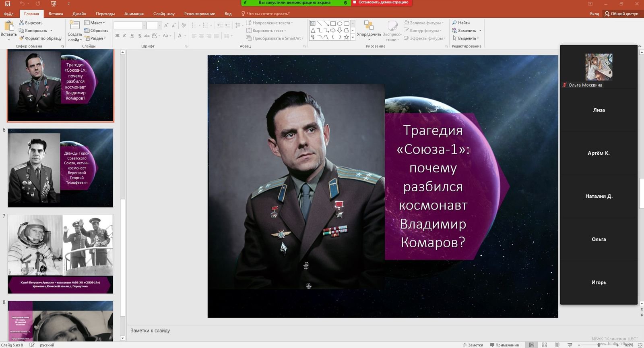Click Общий доступ share button
This screenshot has width=644, height=348.
tap(621, 14)
